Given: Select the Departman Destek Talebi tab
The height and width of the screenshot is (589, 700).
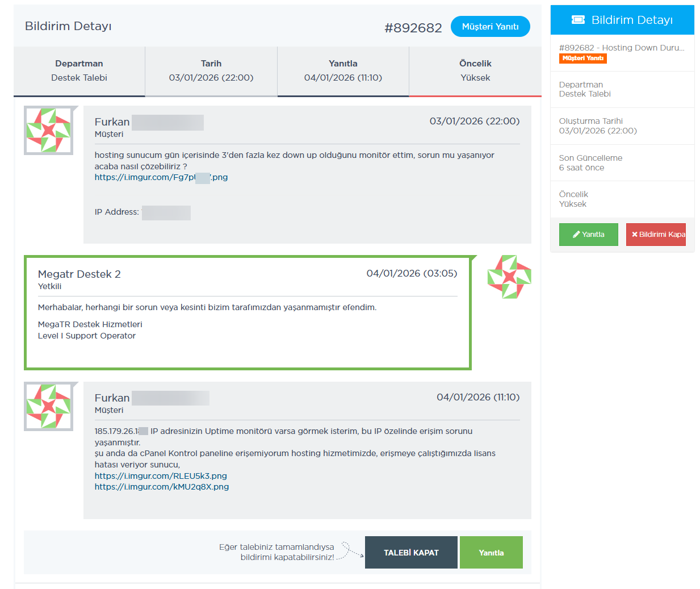Looking at the screenshot, I should pos(79,71).
